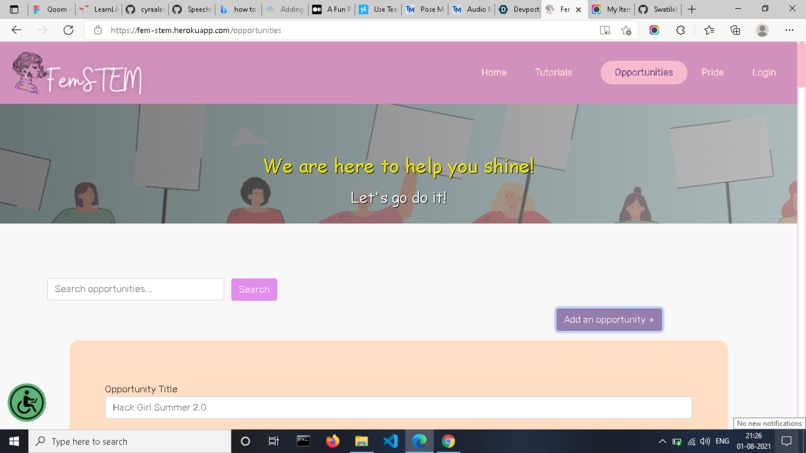Open Favorites list icon
806x453 pixels.
tap(709, 30)
